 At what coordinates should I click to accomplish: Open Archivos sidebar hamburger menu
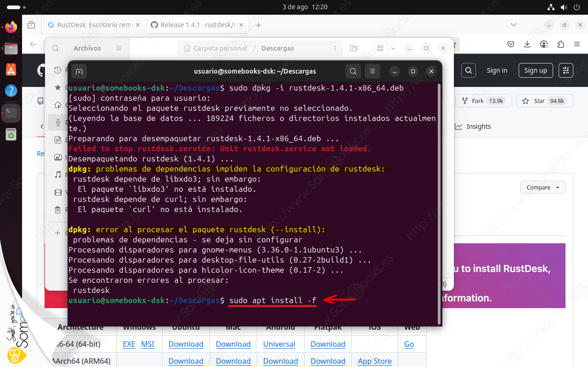coord(119,48)
